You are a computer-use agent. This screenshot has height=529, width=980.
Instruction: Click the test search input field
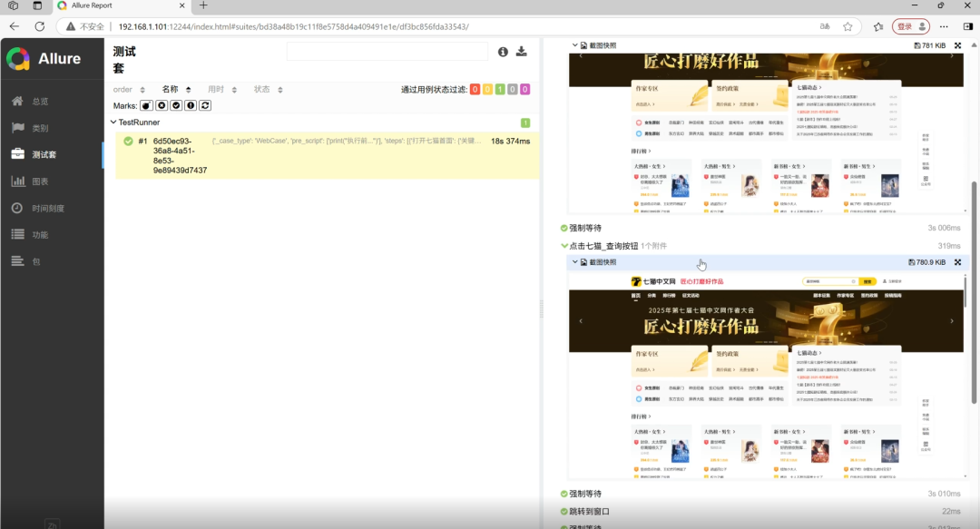coord(387,52)
